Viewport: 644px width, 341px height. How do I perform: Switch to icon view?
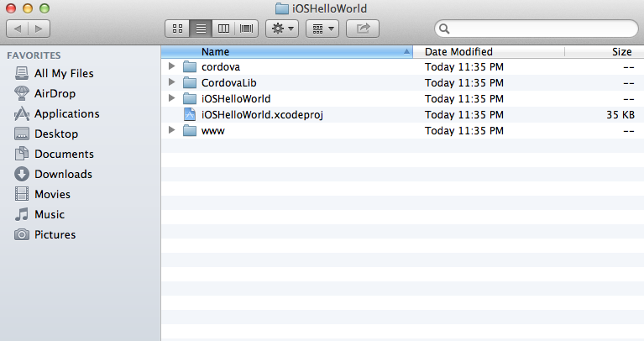click(x=177, y=29)
